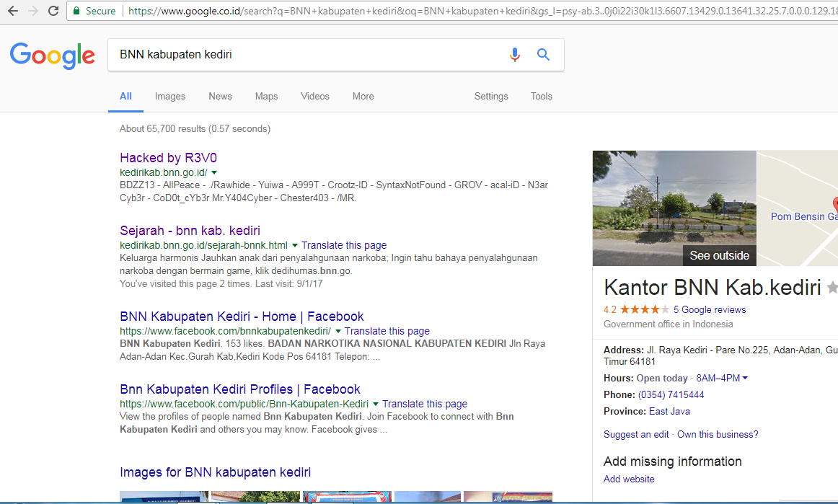This screenshot has width=838, height=504.
Task: Open 'BNN Kabupaten Kediri - Home | Facebook'
Action: click(242, 317)
